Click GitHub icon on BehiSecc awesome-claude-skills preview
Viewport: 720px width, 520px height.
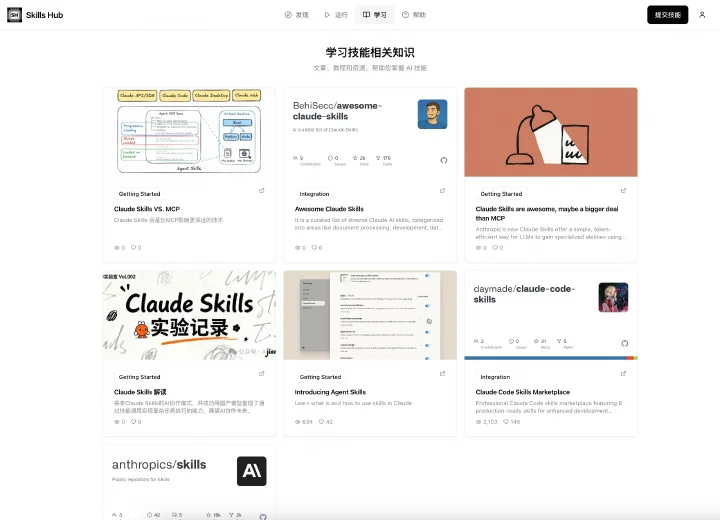tap(444, 160)
